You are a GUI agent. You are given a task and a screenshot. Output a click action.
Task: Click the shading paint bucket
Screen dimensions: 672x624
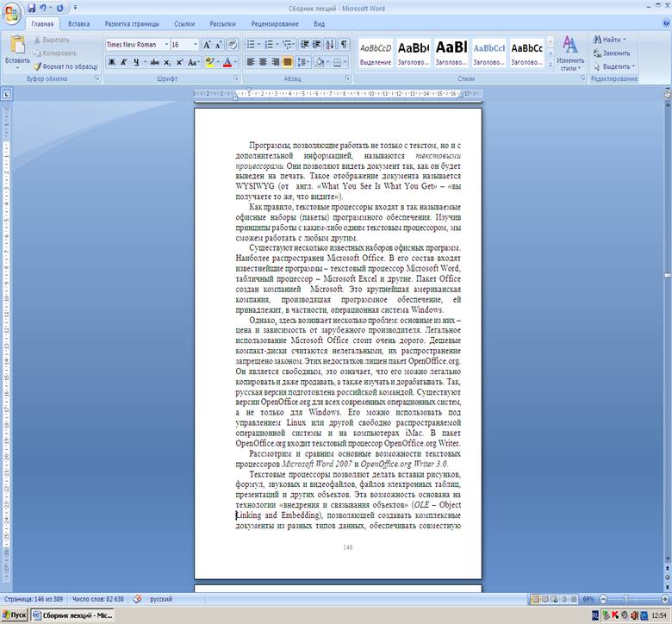point(319,62)
